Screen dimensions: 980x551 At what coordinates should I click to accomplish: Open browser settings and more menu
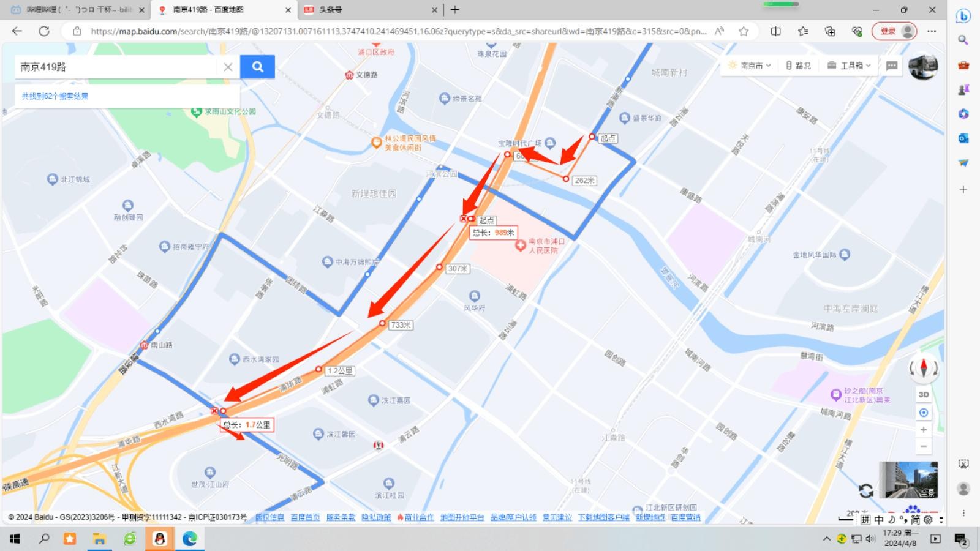932,31
